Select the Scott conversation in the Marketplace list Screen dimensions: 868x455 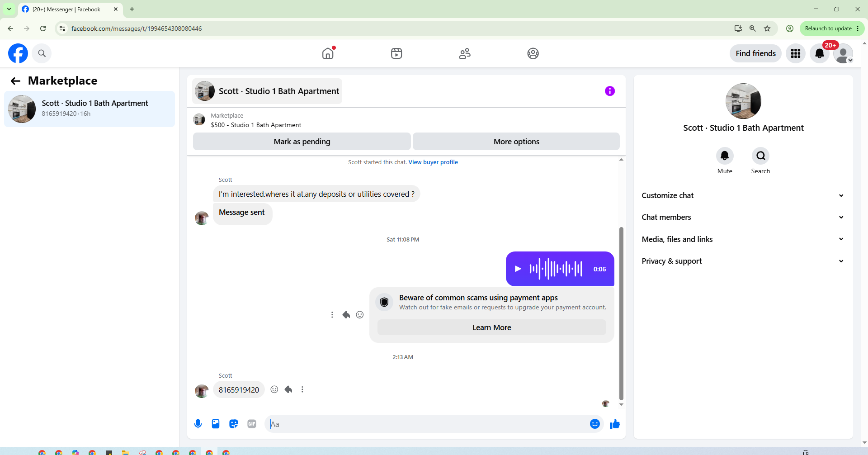90,109
